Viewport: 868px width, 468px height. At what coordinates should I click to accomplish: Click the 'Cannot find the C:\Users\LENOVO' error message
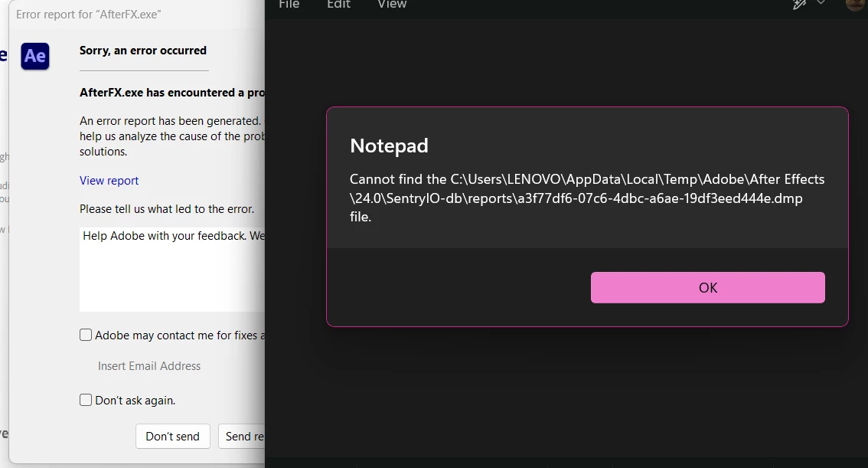click(587, 198)
